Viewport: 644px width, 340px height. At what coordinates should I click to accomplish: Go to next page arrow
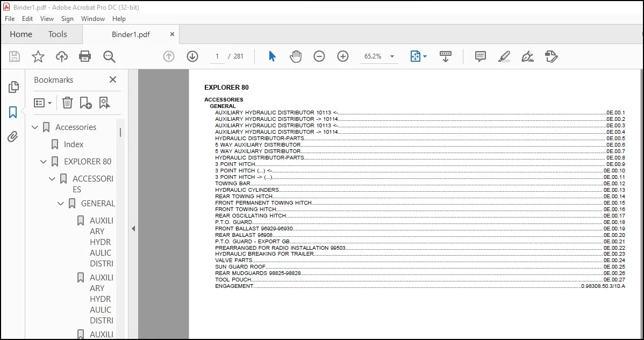(192, 56)
